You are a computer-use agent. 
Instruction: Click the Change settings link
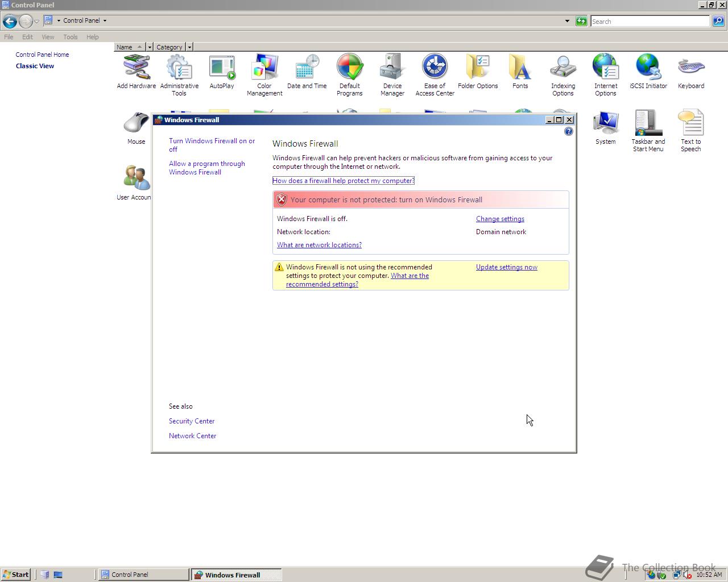tap(500, 219)
